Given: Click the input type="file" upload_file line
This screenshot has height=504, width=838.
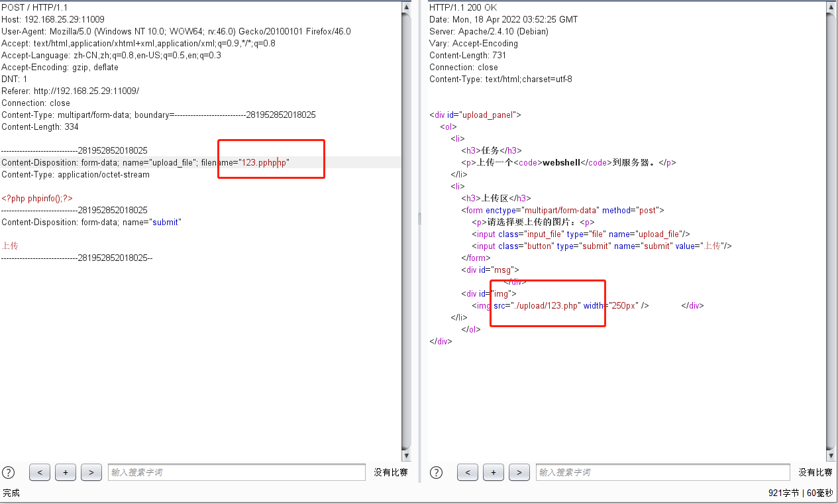Looking at the screenshot, I should [581, 234].
